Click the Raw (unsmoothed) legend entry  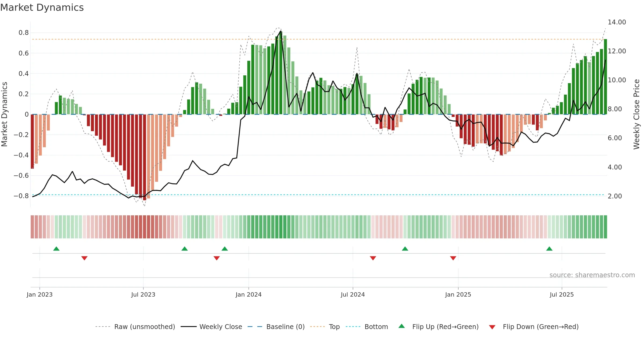click(135, 327)
